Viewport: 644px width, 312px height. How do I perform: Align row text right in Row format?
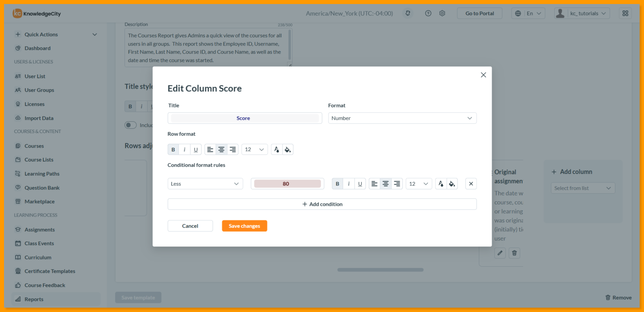233,150
